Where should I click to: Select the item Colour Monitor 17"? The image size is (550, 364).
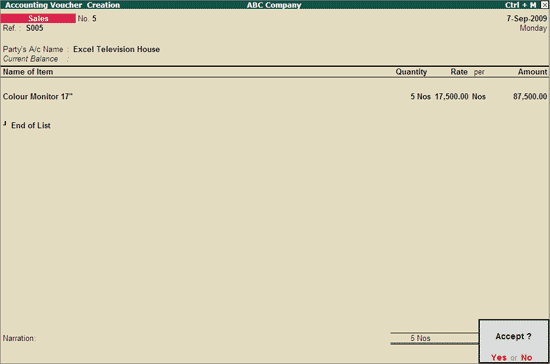tap(38, 96)
